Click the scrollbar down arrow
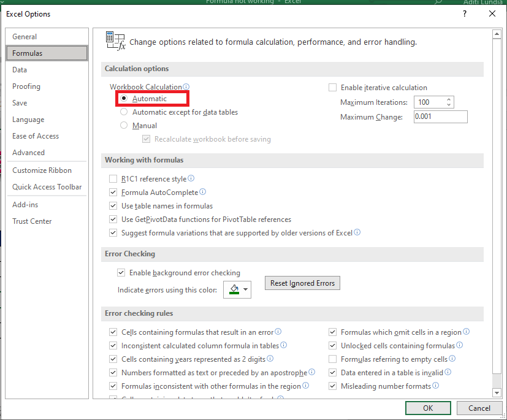The width and height of the screenshot is (507, 420). [x=497, y=393]
